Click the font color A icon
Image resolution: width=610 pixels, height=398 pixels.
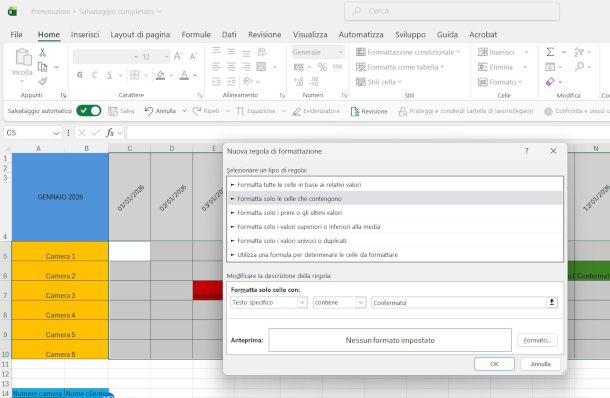tap(184, 75)
